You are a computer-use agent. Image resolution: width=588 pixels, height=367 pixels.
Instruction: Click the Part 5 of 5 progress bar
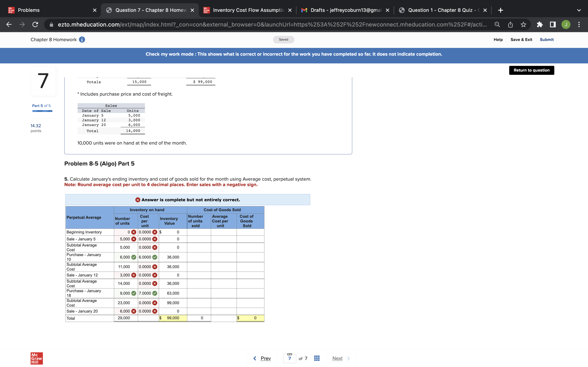click(42, 111)
